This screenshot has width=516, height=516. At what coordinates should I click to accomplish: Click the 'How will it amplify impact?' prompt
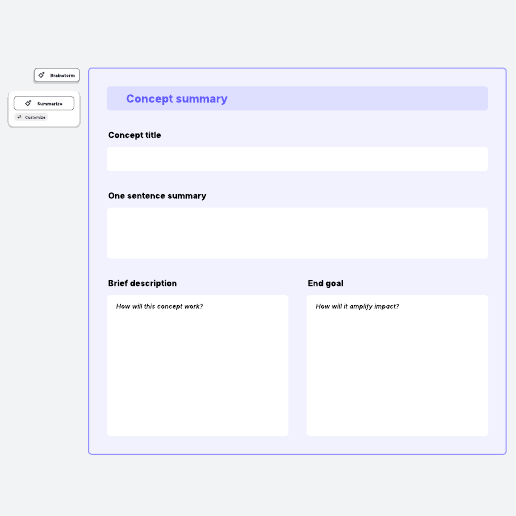(x=357, y=306)
